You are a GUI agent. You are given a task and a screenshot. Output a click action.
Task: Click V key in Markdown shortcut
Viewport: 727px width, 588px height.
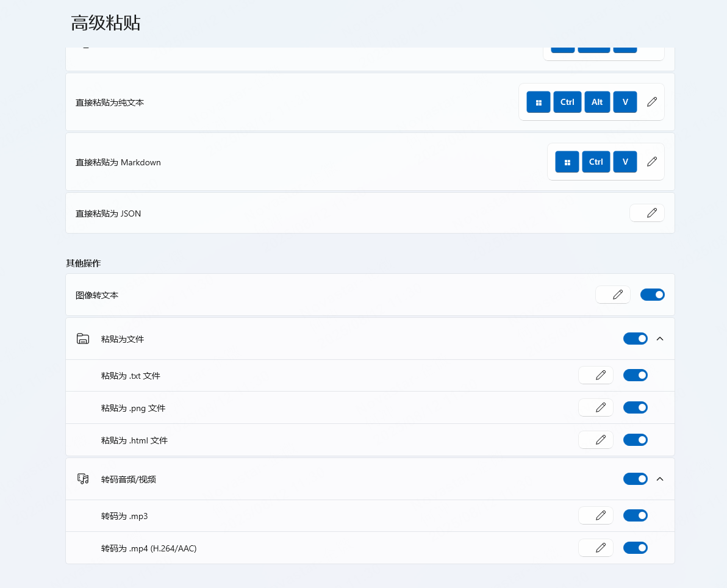tap(625, 162)
